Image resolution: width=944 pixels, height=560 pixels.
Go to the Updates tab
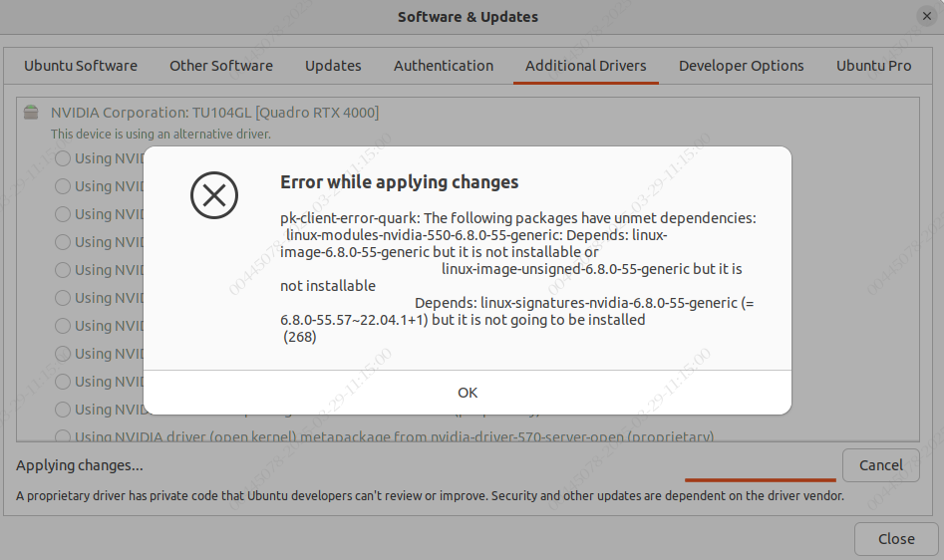click(x=333, y=66)
